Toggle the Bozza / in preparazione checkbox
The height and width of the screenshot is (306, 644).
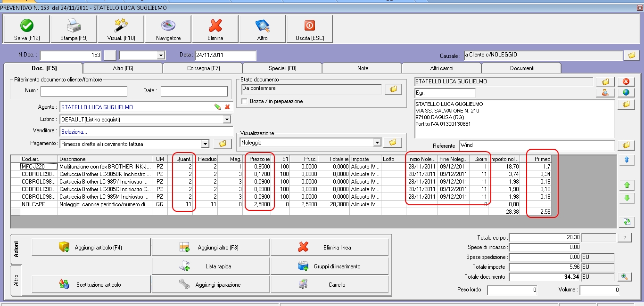click(244, 101)
